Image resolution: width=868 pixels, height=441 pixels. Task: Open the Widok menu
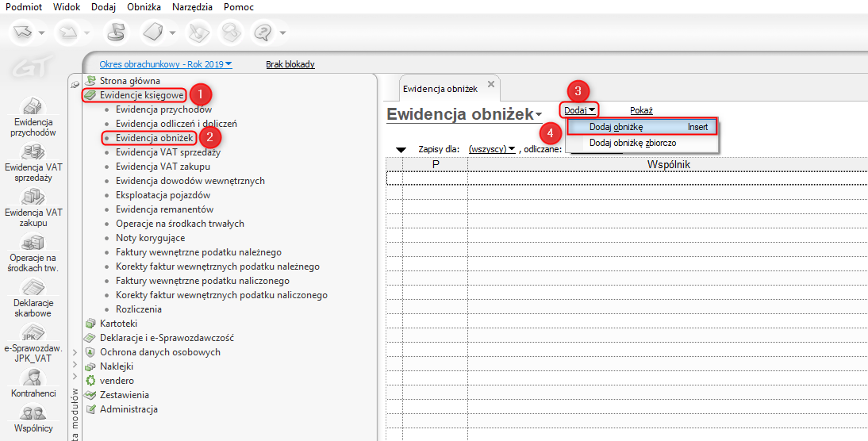coord(67,7)
